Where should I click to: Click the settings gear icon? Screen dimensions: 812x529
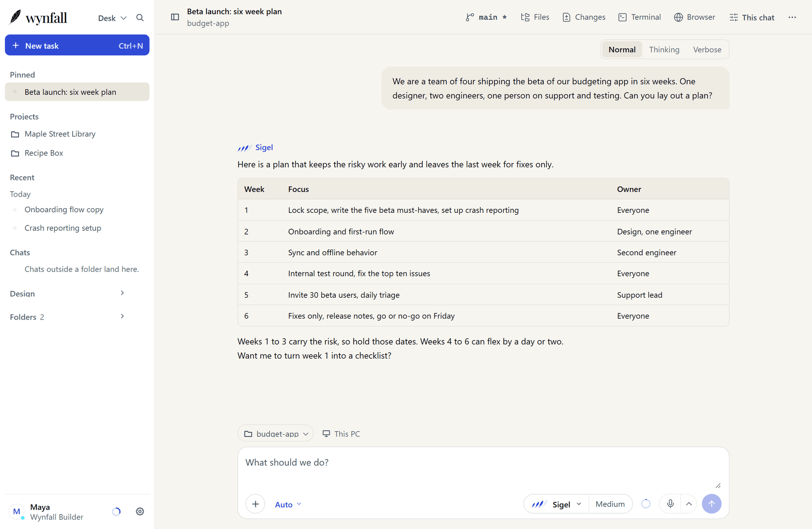click(x=140, y=511)
